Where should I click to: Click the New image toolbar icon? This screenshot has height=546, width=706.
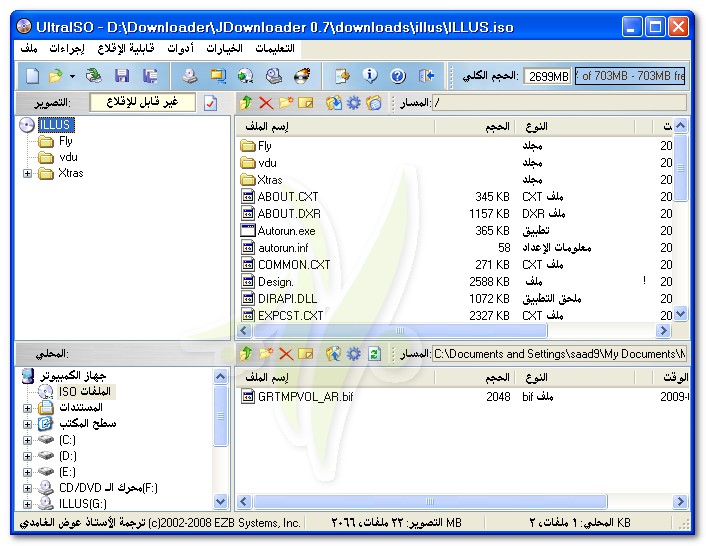pos(32,76)
